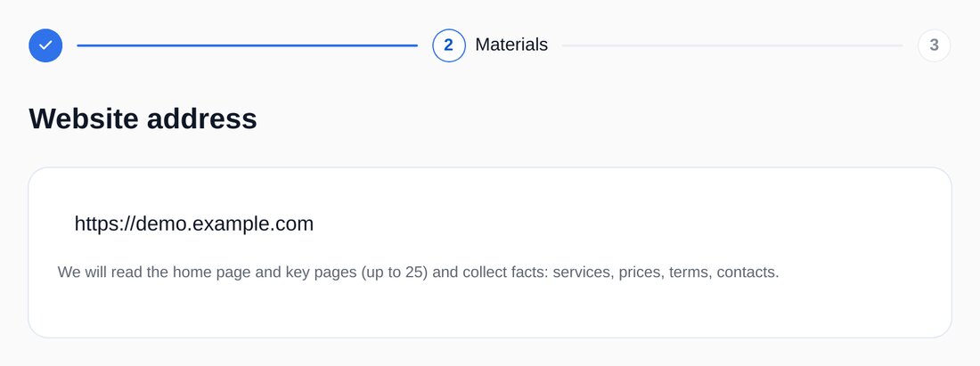Click the completed step checkmark circle
Viewport: 980px width, 366px height.
point(45,45)
